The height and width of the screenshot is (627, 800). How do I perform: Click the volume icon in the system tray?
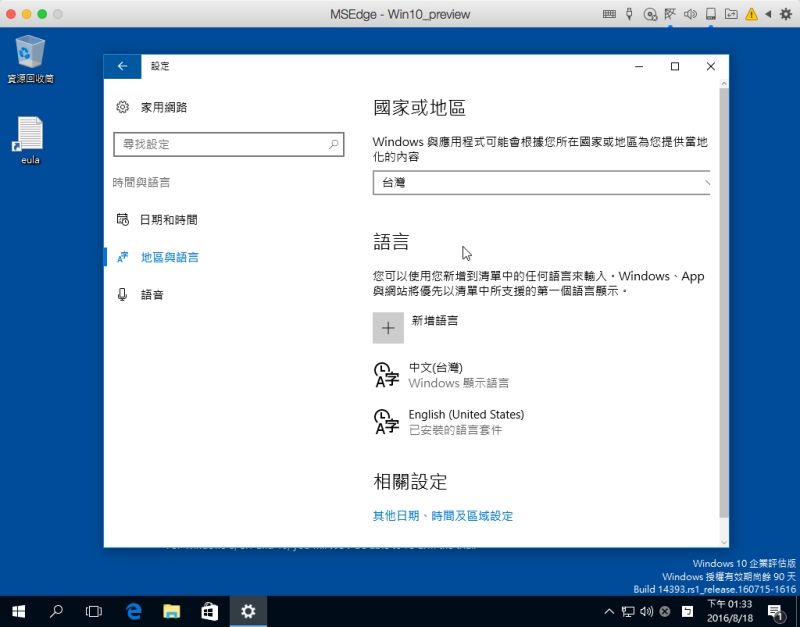click(646, 611)
